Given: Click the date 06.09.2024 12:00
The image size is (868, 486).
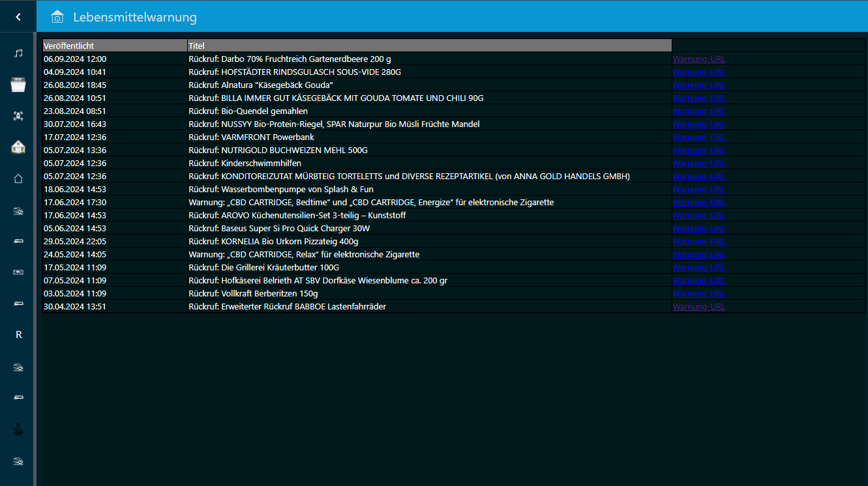Looking at the screenshot, I should (75, 59).
